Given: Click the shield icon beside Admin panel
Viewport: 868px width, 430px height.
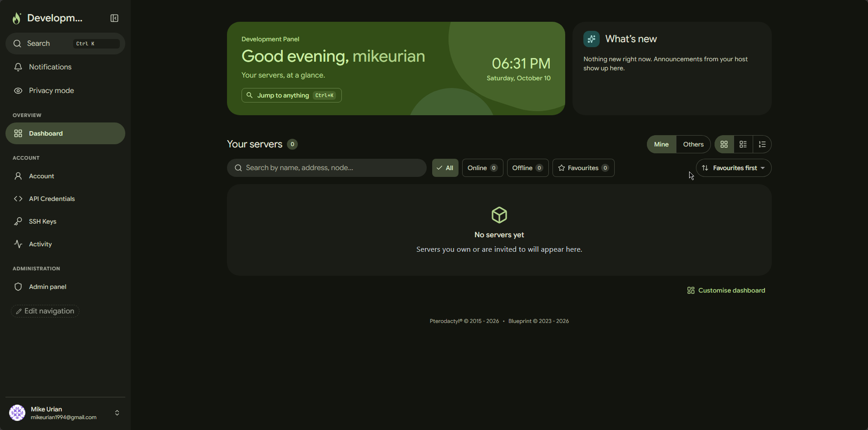Looking at the screenshot, I should (x=18, y=287).
